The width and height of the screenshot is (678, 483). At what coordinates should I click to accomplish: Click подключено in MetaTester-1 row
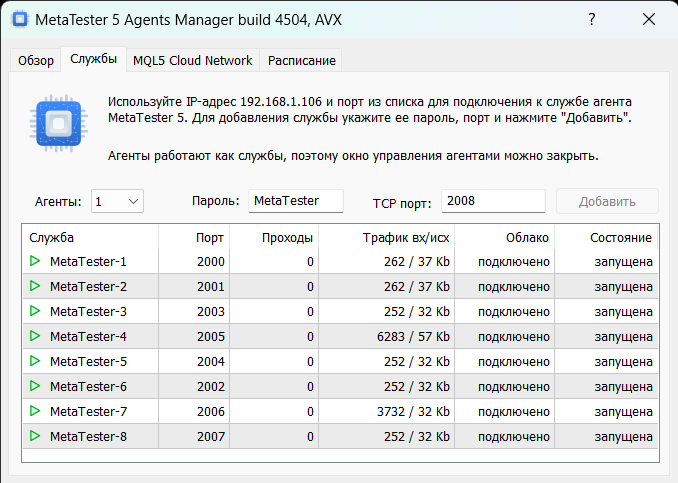[514, 262]
